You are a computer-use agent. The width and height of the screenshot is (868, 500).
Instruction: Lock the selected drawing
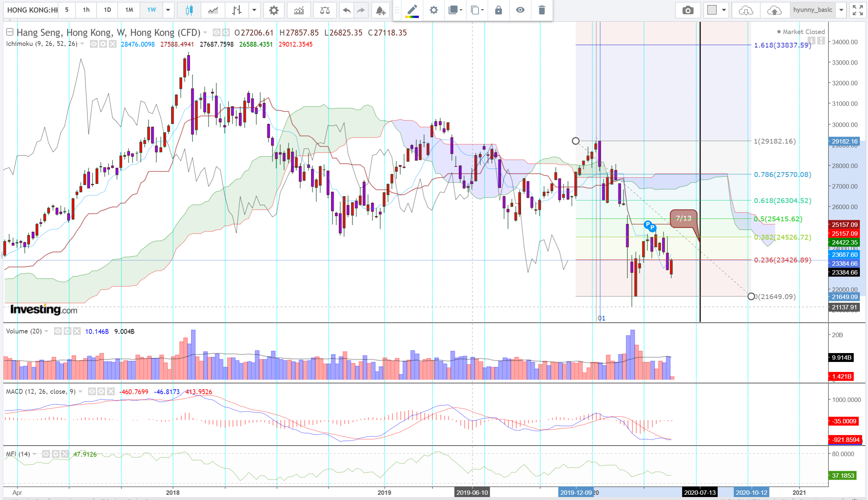[499, 10]
